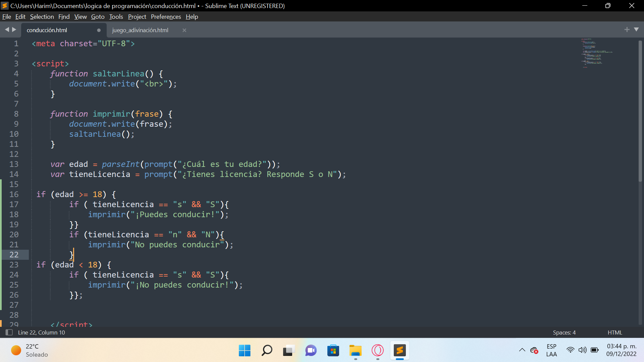Click the "No puedes conducir" string on line 21
The height and width of the screenshot is (362, 644).
tap(177, 245)
